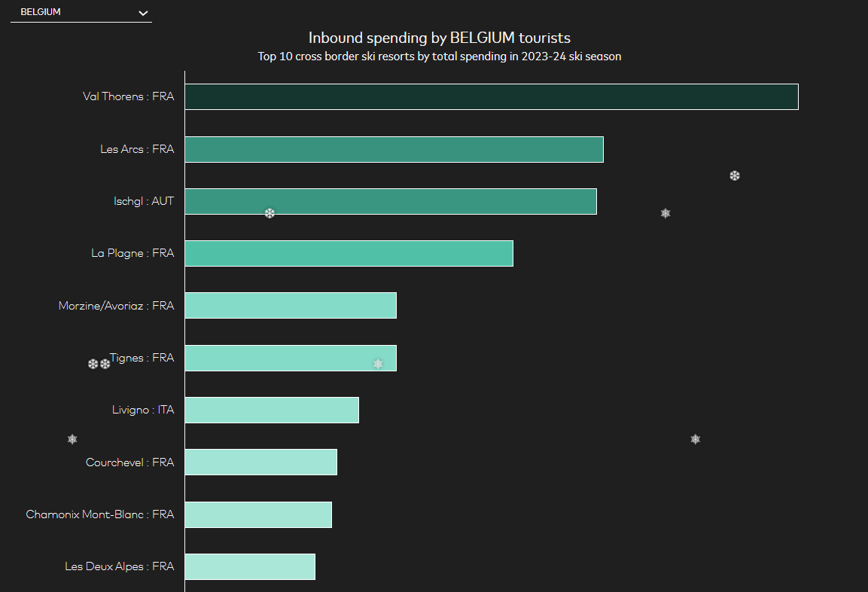The image size is (868, 592).
Task: Click the 'Ischgl : AUT' axis label
Action: [x=143, y=201]
